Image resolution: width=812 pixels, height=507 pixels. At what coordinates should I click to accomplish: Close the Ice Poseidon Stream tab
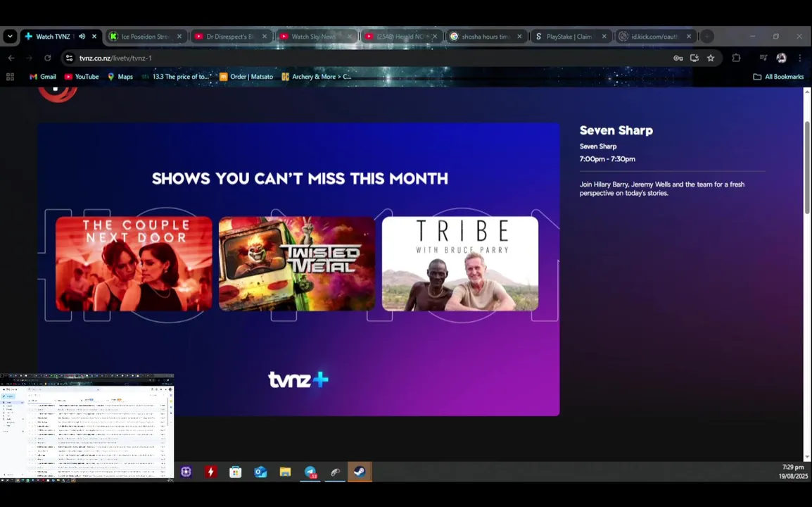(179, 37)
